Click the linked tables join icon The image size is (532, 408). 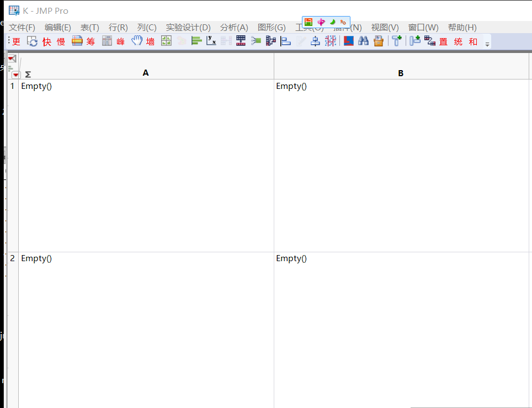point(429,41)
